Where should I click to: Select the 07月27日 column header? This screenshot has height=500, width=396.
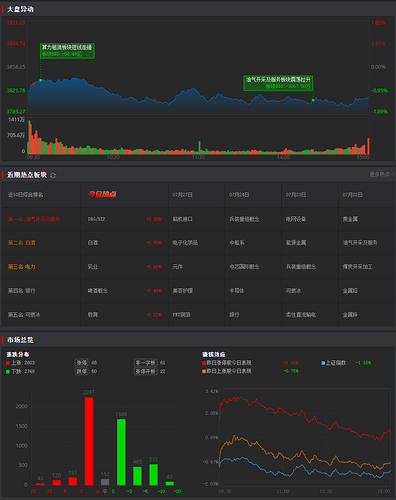point(182,195)
